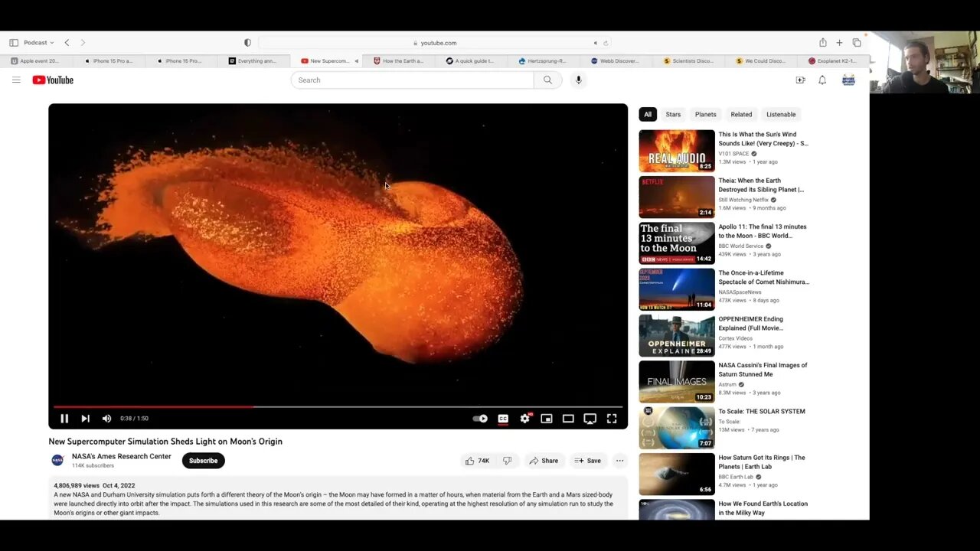Open the Podcast tab group dropdown
The width and height of the screenshot is (980, 551).
(39, 43)
